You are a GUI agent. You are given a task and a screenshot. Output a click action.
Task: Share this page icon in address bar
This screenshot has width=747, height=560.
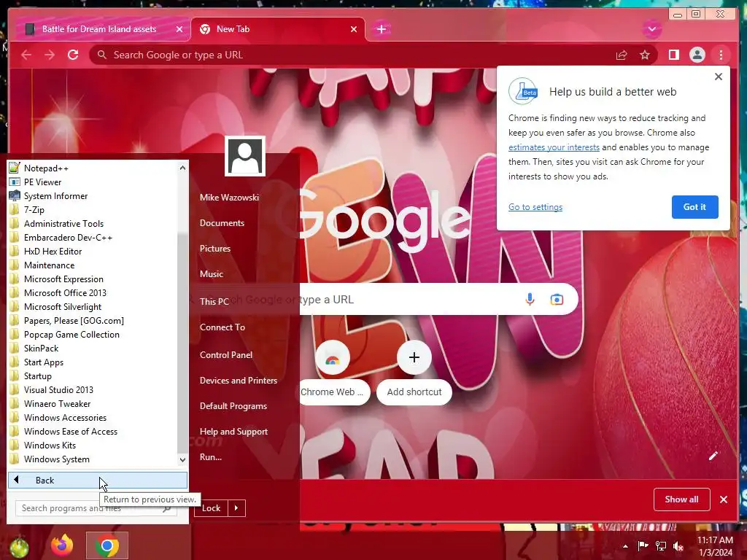point(622,55)
